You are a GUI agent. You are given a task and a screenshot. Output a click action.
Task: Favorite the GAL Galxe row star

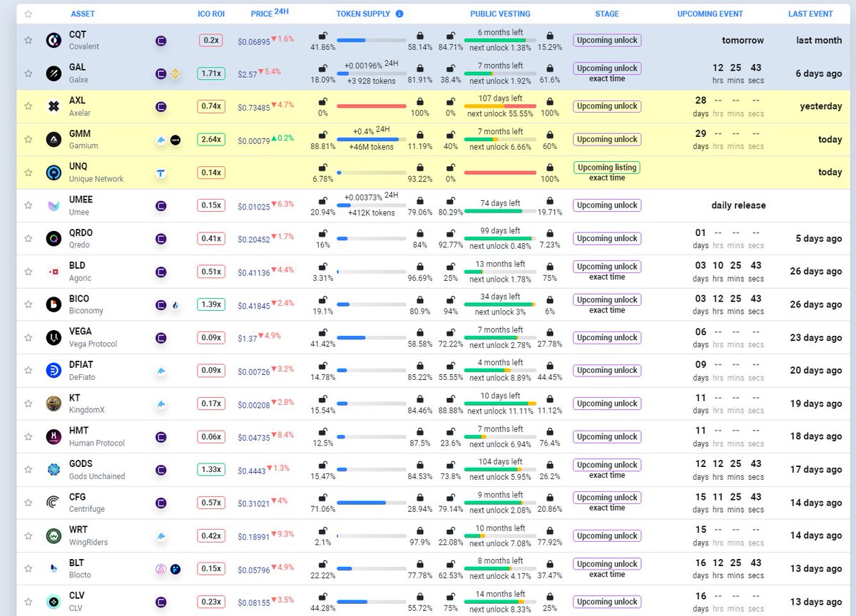(x=29, y=73)
